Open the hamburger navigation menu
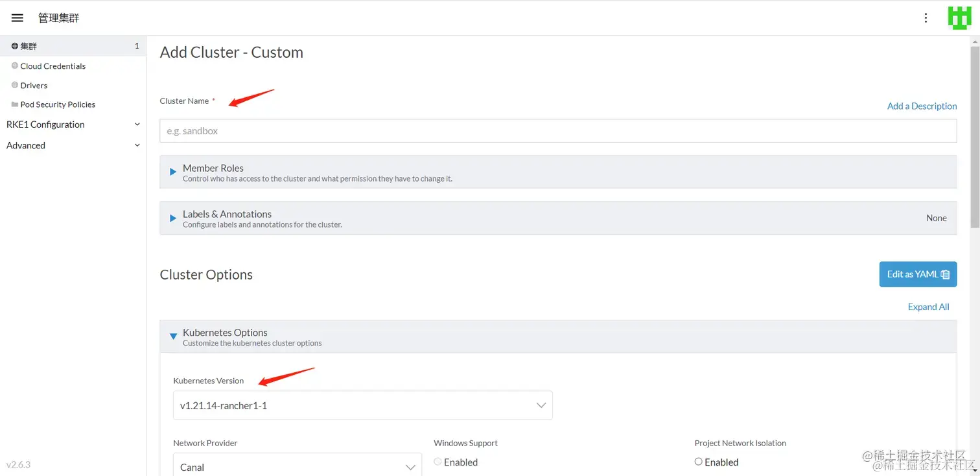Viewport: 980px width, 476px height. [x=17, y=18]
